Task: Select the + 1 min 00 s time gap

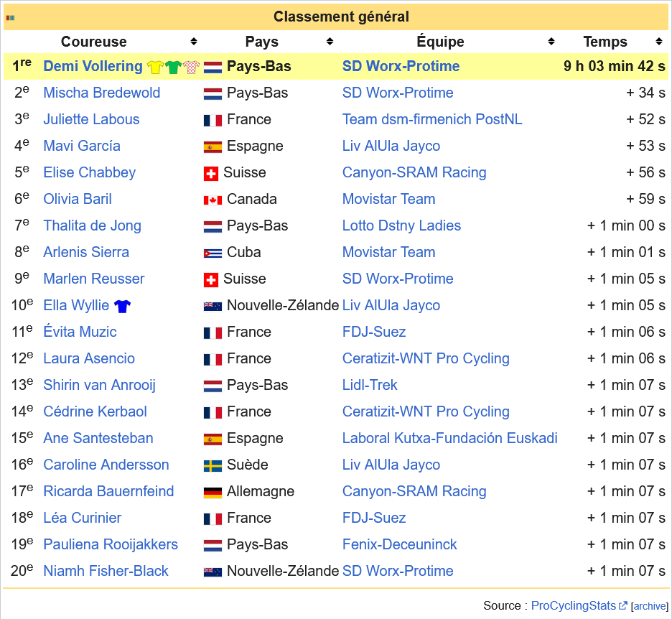Action: pos(626,225)
